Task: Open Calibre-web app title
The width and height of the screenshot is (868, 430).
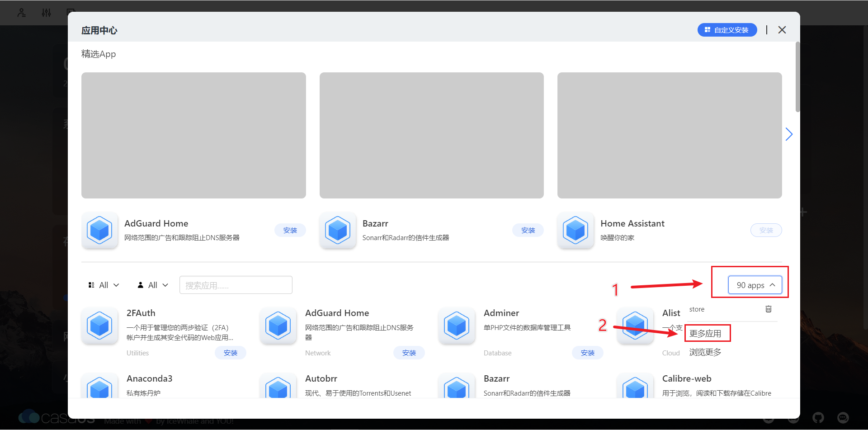Action: (x=687, y=378)
